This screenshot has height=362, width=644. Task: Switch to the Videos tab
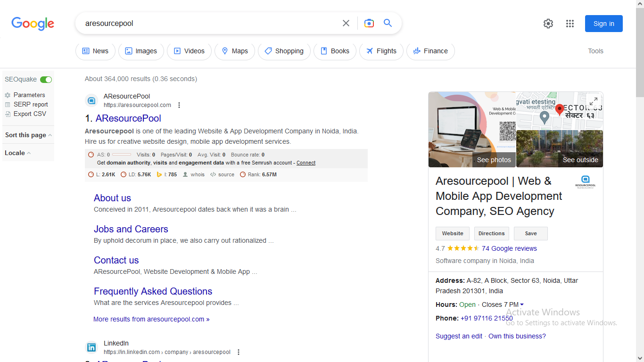pyautogui.click(x=189, y=51)
